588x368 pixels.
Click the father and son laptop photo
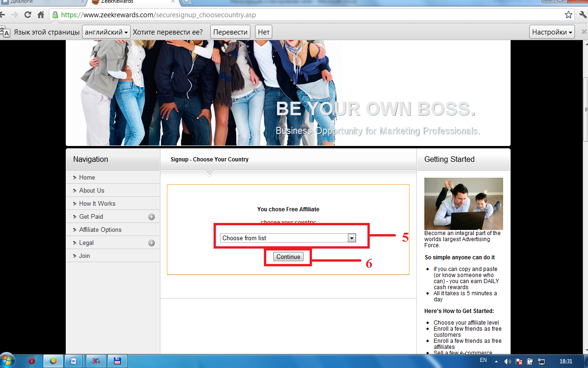pyautogui.click(x=463, y=204)
